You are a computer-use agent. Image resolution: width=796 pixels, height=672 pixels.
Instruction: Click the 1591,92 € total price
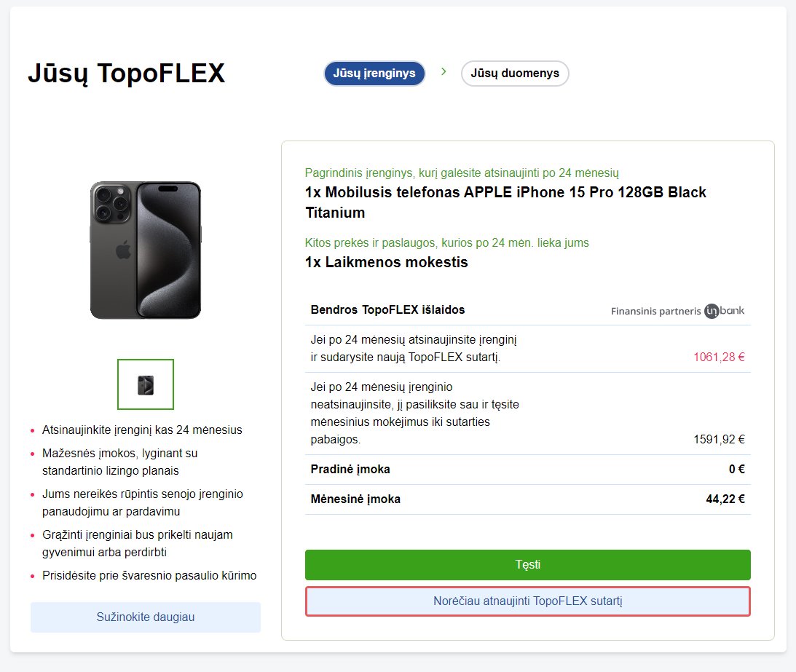coord(719,440)
